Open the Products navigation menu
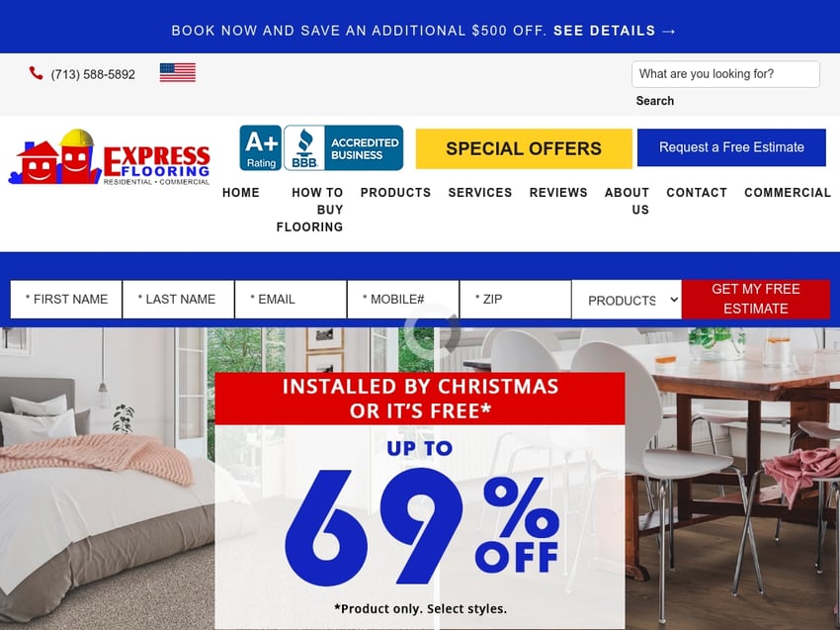 coord(395,193)
